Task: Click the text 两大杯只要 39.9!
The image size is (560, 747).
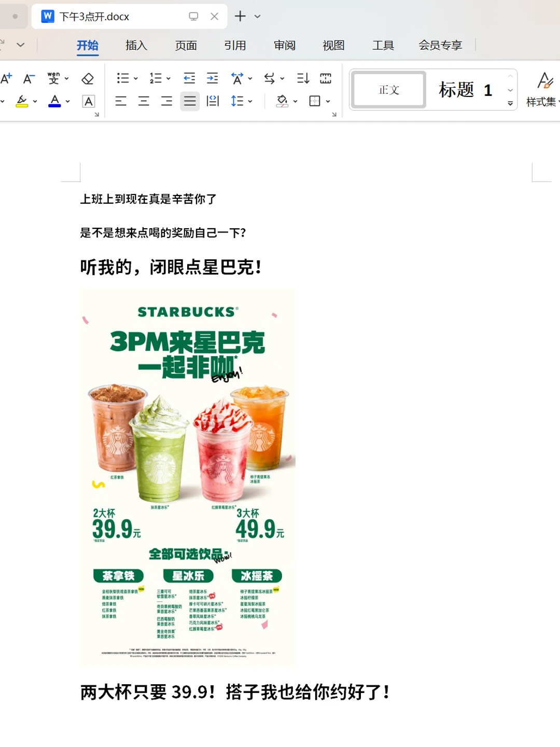Action: tap(148, 692)
